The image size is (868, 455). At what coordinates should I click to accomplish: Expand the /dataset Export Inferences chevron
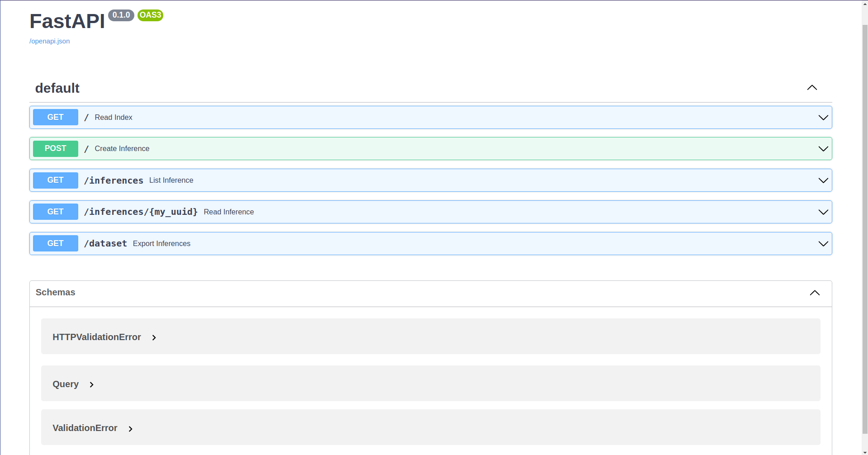pos(823,244)
